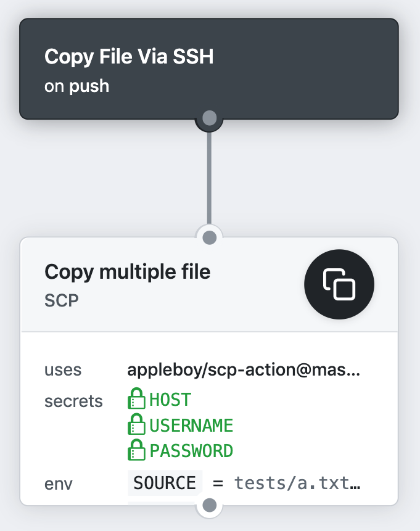Select the PASSWORD secret name
420x531 pixels.
[191, 450]
